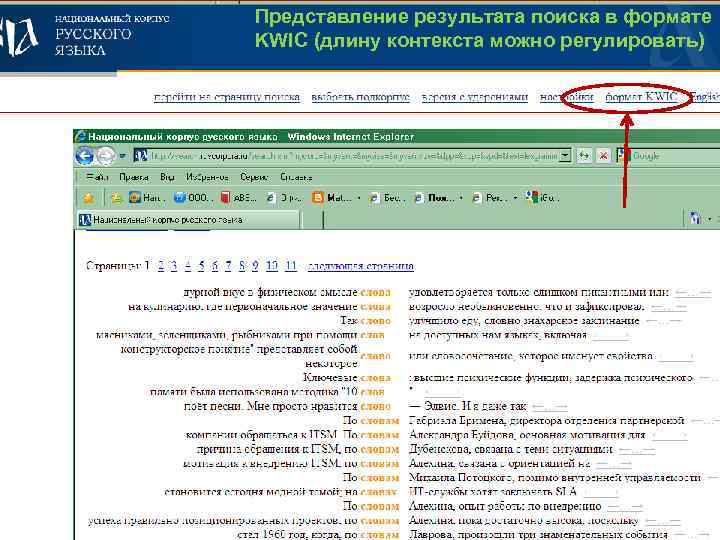This screenshot has height=540, width=720.
Task: Click the text 'улучшило еду, словно знахарское заклинание'
Action: coord(524,321)
